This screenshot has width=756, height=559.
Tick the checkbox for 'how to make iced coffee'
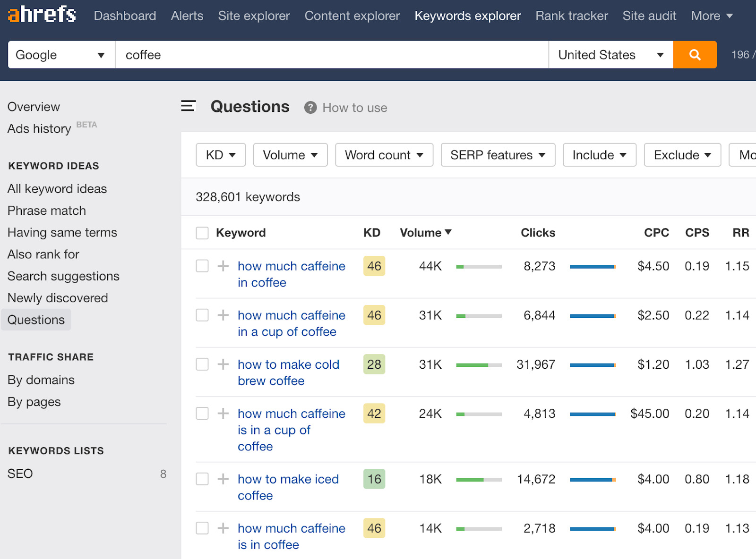pyautogui.click(x=202, y=479)
